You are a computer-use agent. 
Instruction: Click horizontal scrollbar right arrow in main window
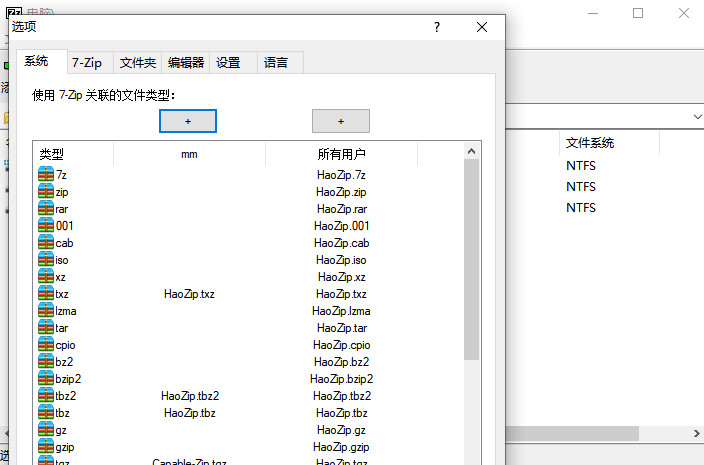696,433
